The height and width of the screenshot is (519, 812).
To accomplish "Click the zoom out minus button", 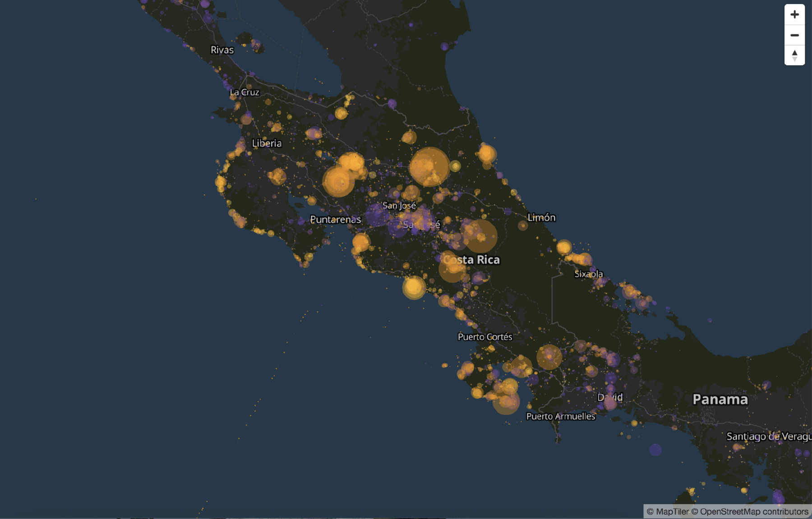I will pyautogui.click(x=795, y=35).
